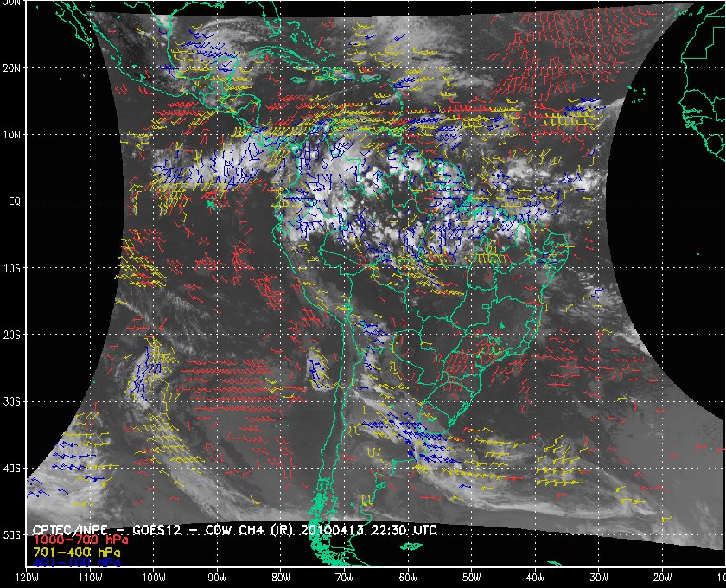Select the 30S latitude label
The height and width of the screenshot is (588, 726).
pos(12,402)
